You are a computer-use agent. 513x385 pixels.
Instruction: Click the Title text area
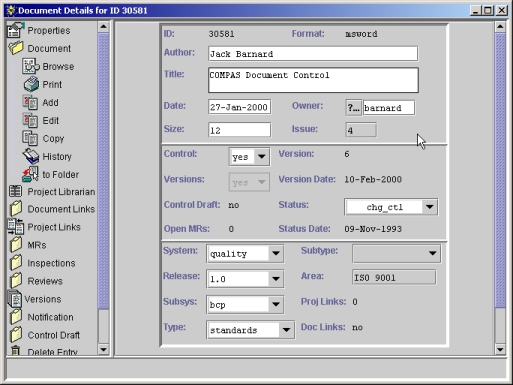click(313, 80)
